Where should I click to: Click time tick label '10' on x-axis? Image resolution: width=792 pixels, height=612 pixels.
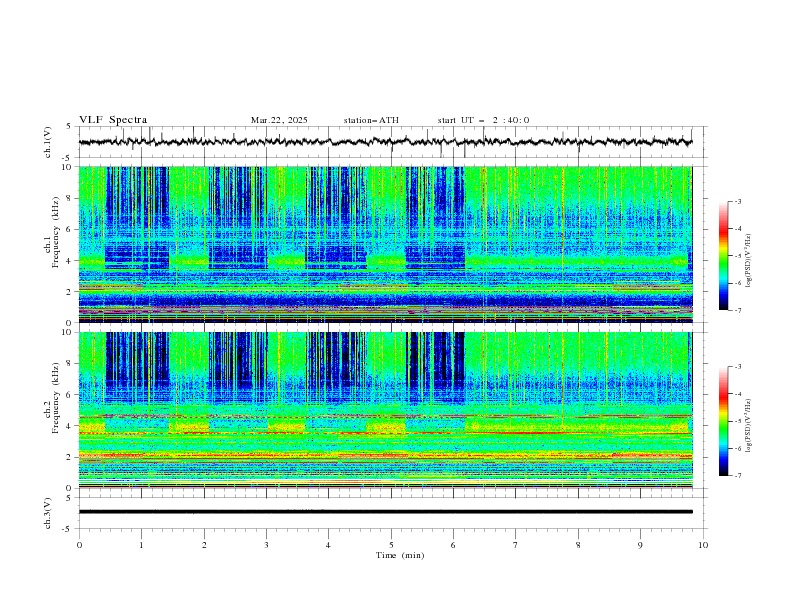703,545
